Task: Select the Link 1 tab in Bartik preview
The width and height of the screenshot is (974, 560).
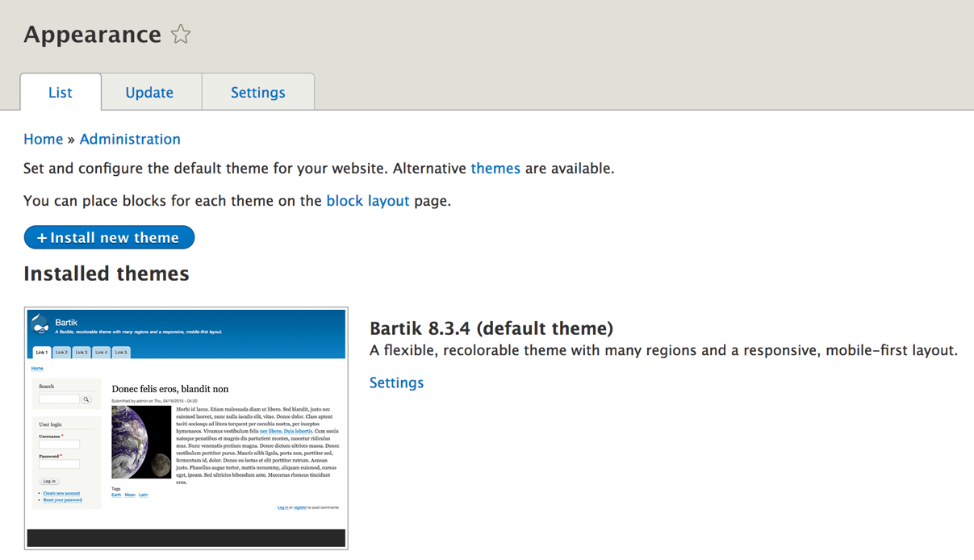Action: tap(42, 353)
